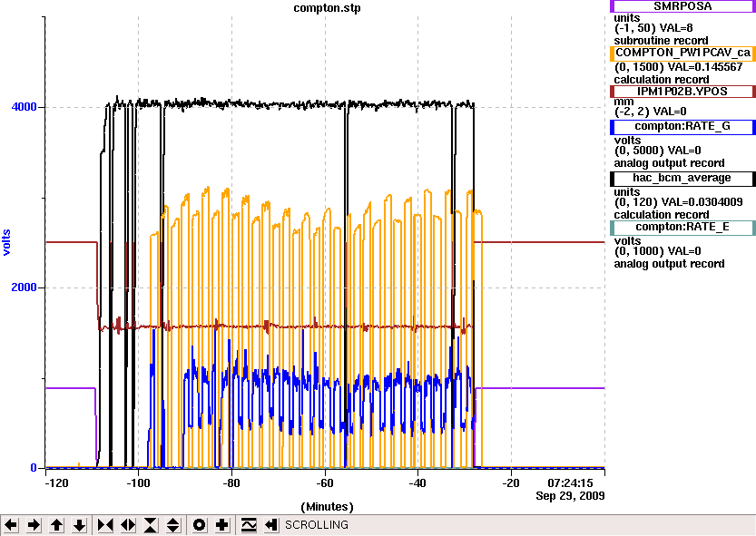Click the SCROLLING status text
This screenshot has height=536, width=756.
[x=317, y=525]
